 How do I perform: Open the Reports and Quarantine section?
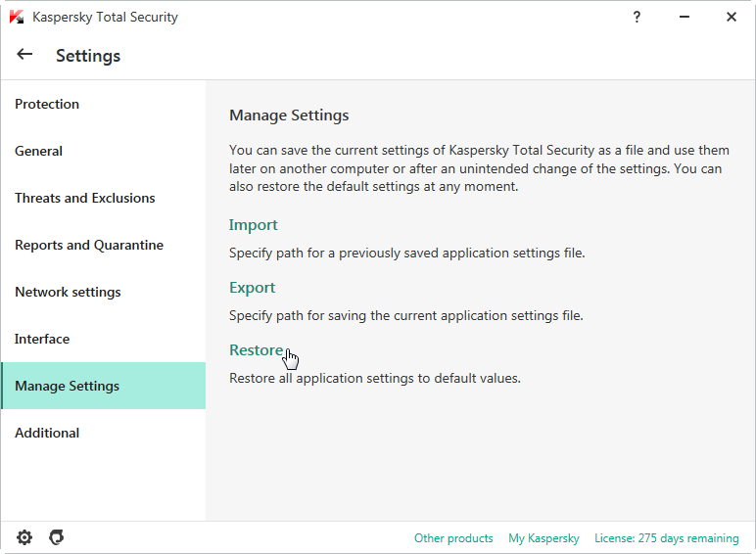click(89, 245)
